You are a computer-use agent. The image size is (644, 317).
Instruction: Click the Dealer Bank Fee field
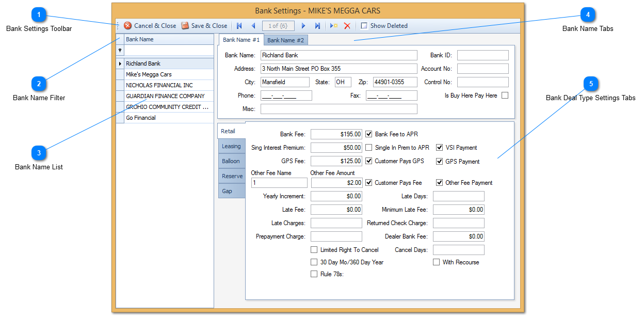459,236
